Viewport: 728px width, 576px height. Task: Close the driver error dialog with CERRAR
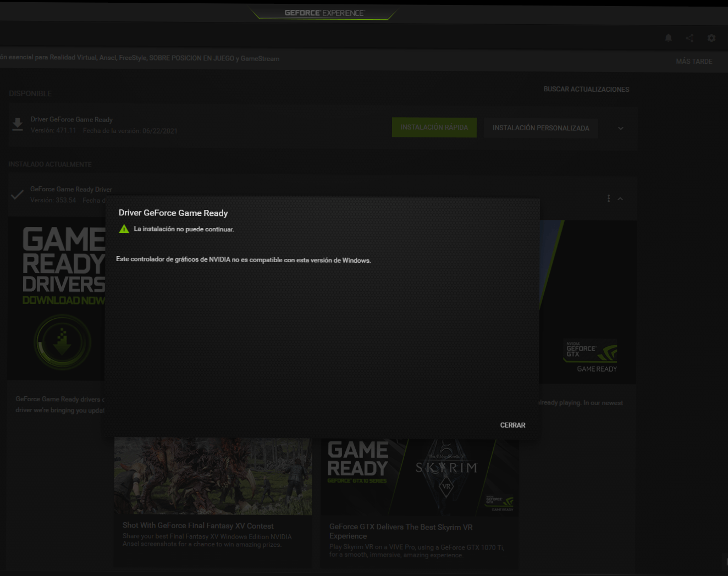coord(512,425)
